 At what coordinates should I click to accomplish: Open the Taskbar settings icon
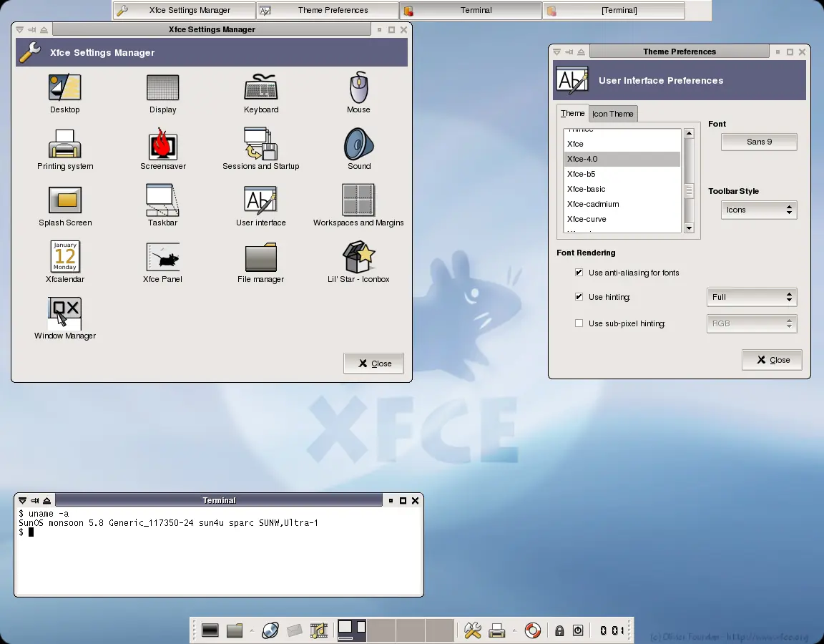(x=162, y=200)
